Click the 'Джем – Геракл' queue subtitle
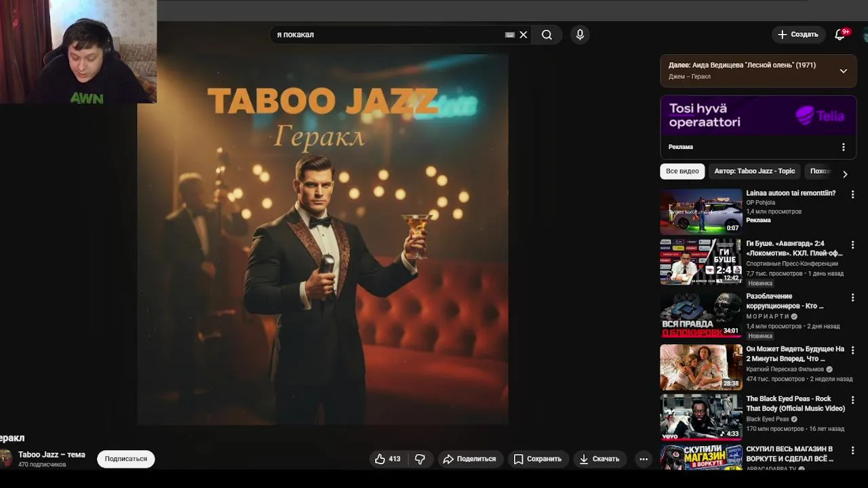Image resolution: width=868 pixels, height=488 pixels. pos(690,77)
